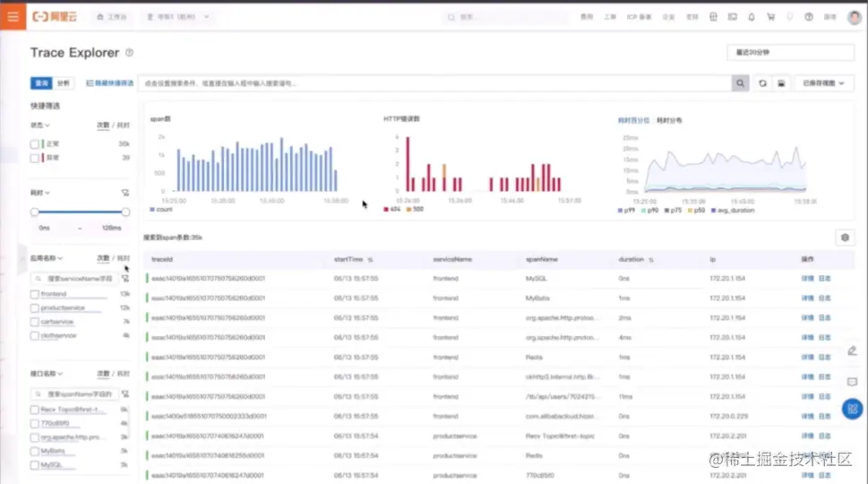
Task: Toggle the 404 legend series
Action: tap(392, 210)
